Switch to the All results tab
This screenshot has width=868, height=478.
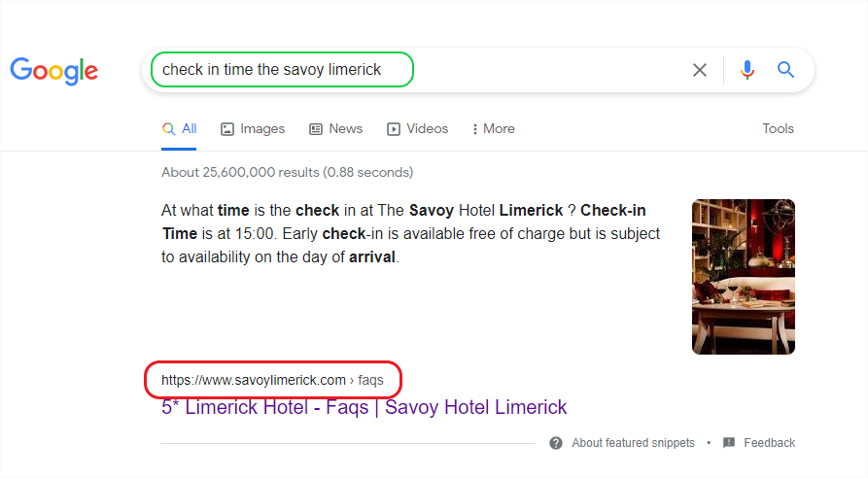(x=180, y=129)
